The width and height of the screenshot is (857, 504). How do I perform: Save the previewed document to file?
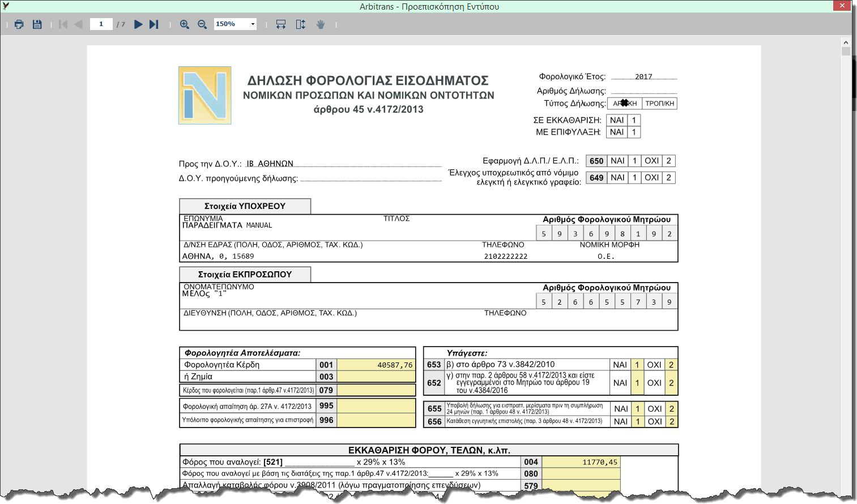pos(37,24)
